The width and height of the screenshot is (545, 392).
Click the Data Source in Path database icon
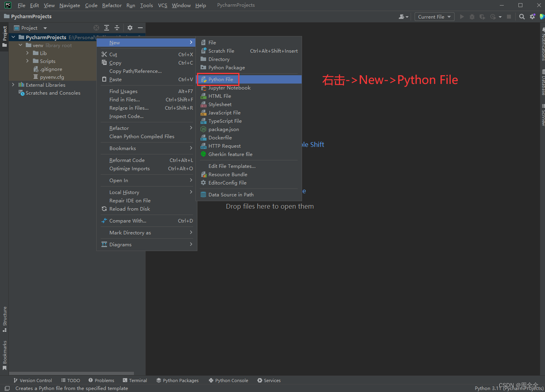tap(204, 195)
